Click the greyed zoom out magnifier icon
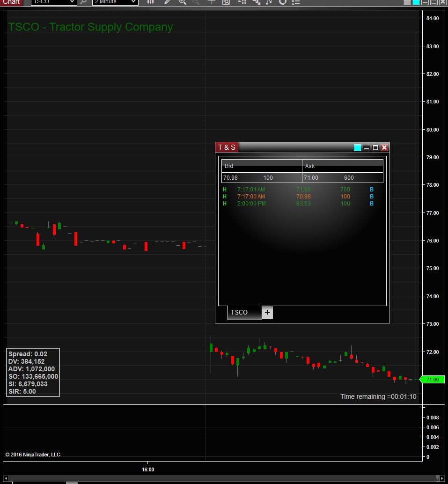 tap(196, 1)
